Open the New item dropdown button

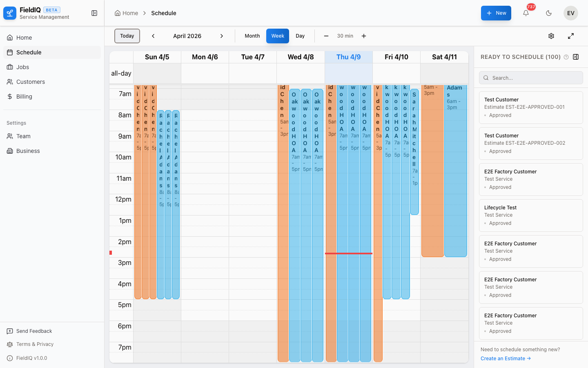coord(496,13)
